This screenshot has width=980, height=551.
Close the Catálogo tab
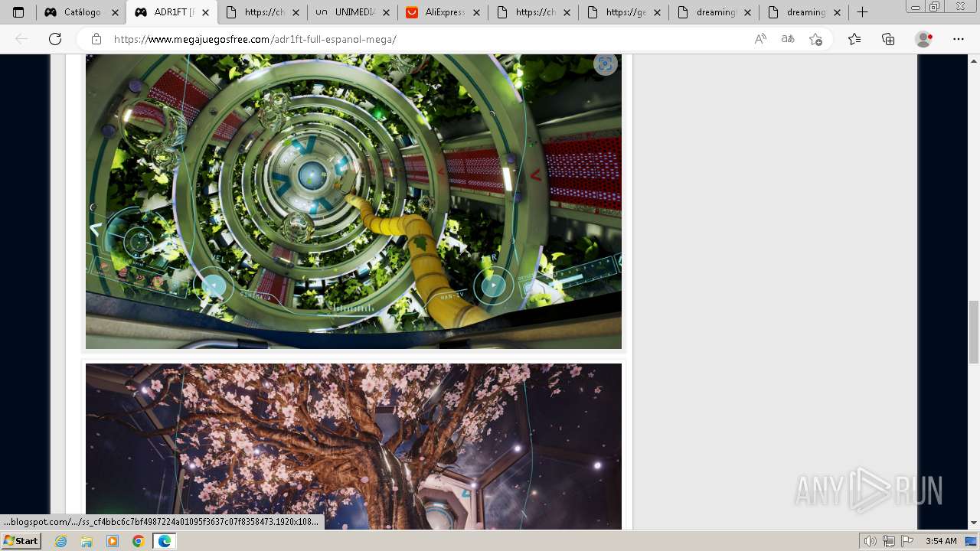115,12
